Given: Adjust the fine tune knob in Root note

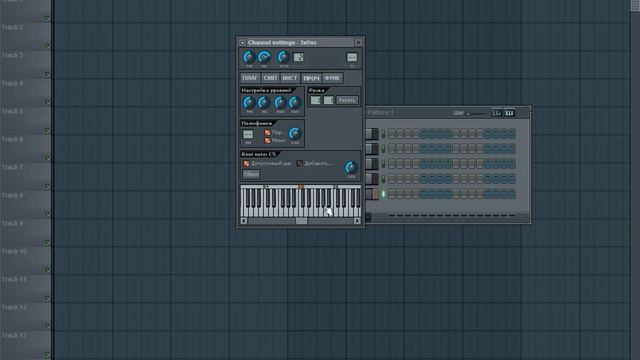Looking at the screenshot, I should click(x=351, y=167).
